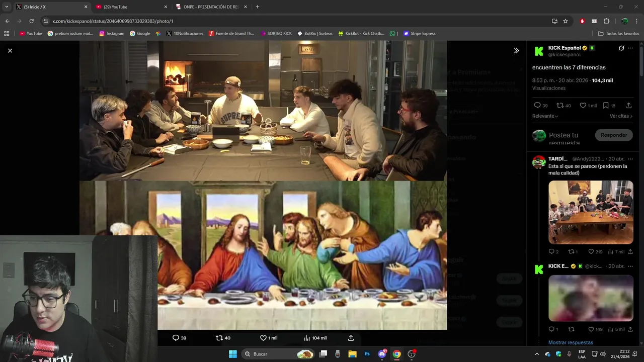The width and height of the screenshot is (644, 362).
Task: Click the share icon in the sidebar post actions
Action: (x=628, y=106)
